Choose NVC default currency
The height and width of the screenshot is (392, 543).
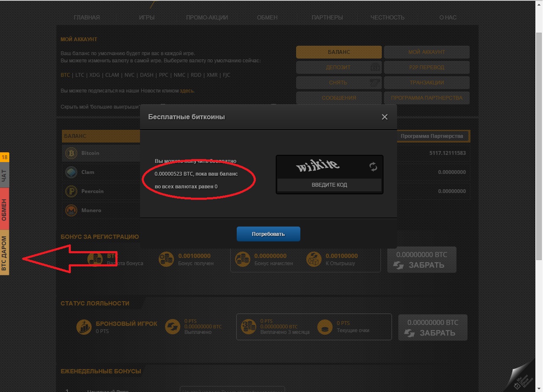(129, 75)
